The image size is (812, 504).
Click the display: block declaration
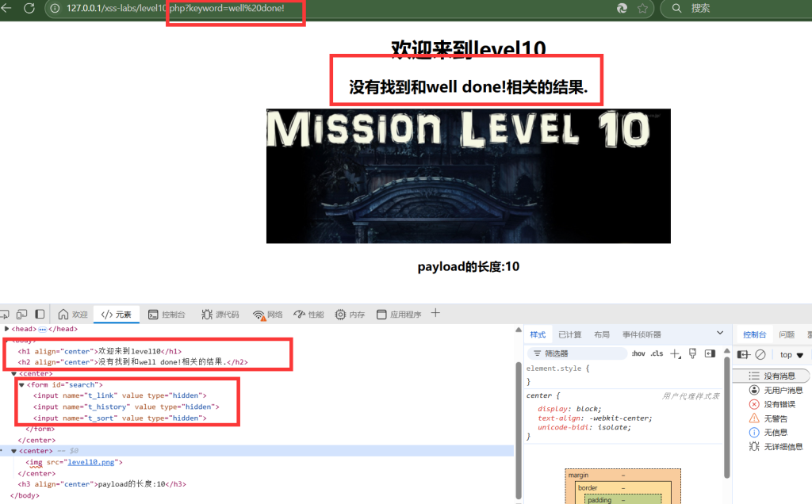tap(569, 409)
